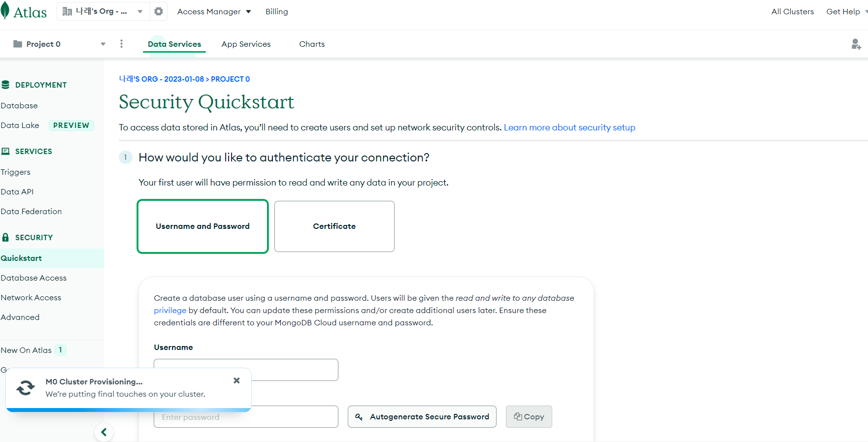Click the Copy password button
The image size is (868, 442).
point(529,417)
